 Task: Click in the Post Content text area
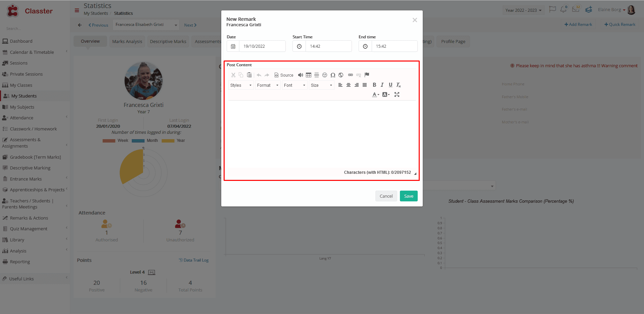pos(322,134)
